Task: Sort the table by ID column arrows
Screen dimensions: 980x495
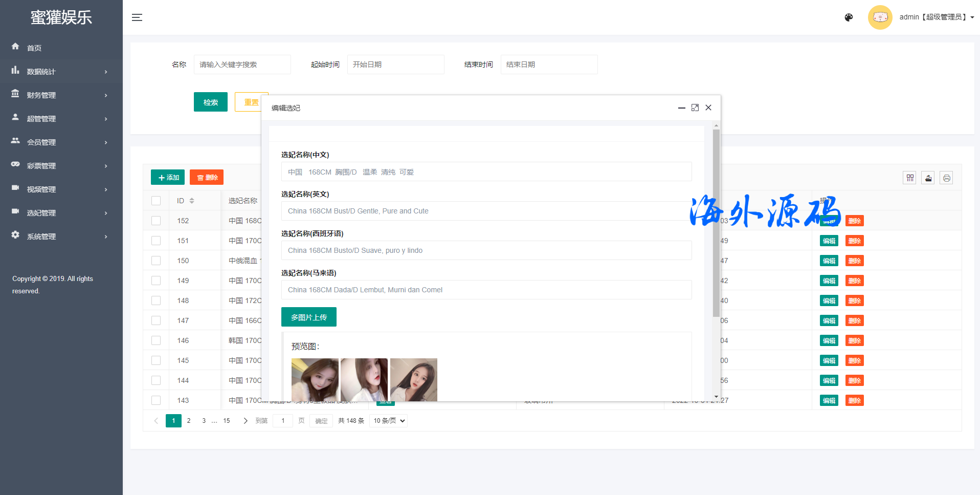Action: (192, 201)
